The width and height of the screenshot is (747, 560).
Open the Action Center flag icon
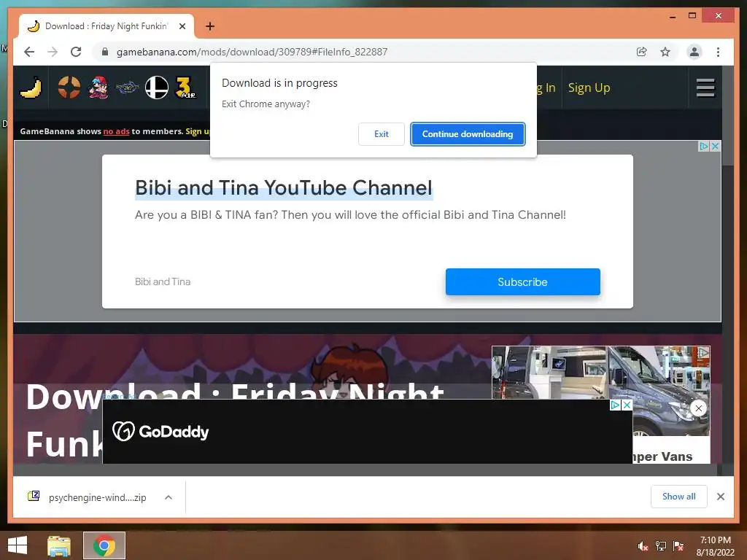[x=678, y=546]
